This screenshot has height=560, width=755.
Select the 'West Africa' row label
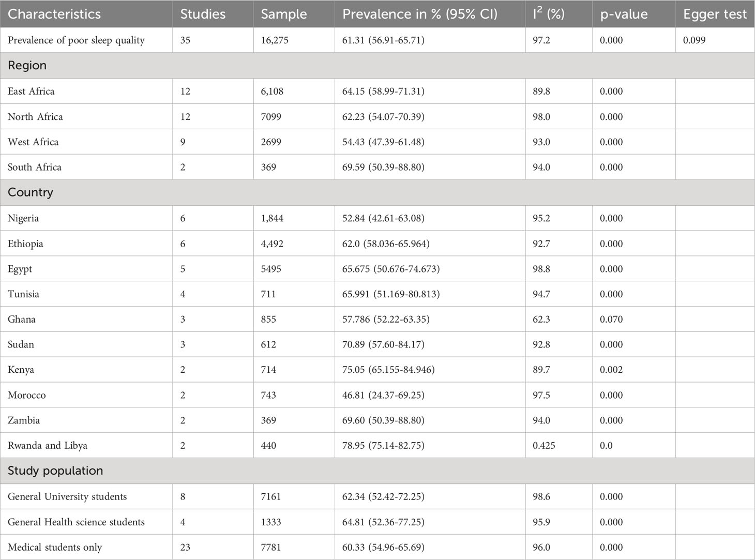tap(33, 142)
